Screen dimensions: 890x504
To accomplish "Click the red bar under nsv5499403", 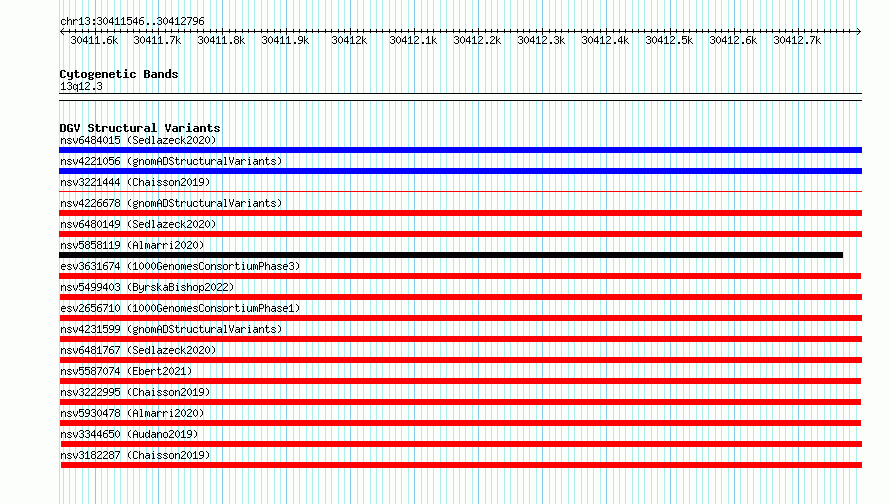I will [460, 297].
